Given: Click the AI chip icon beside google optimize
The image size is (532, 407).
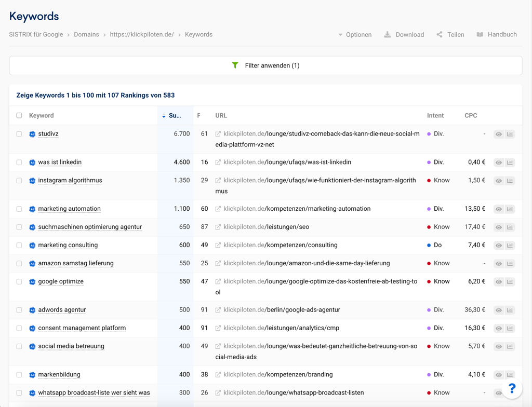Looking at the screenshot, I should [x=32, y=281].
